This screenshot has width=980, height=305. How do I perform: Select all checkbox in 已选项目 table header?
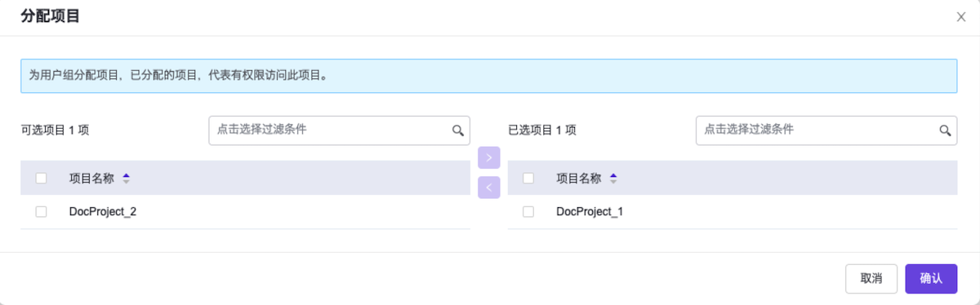[x=528, y=179]
